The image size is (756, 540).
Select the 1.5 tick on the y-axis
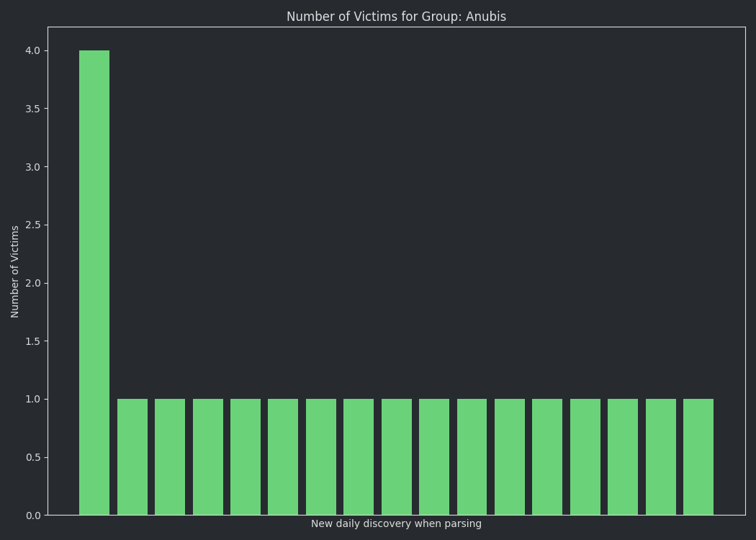click(x=34, y=341)
